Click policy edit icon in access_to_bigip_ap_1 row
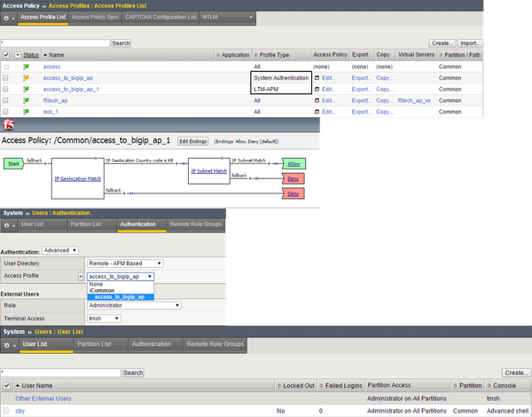The height and width of the screenshot is (417, 532). point(317,89)
